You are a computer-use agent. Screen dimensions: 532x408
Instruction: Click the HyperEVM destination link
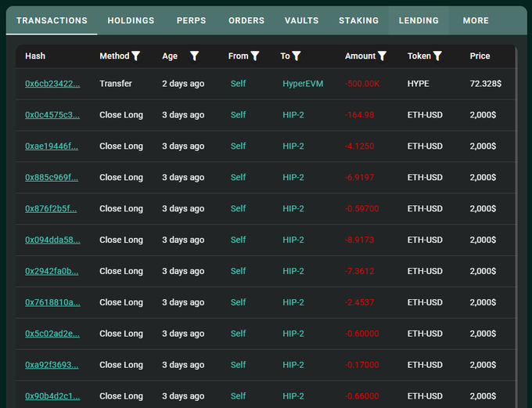tap(303, 84)
